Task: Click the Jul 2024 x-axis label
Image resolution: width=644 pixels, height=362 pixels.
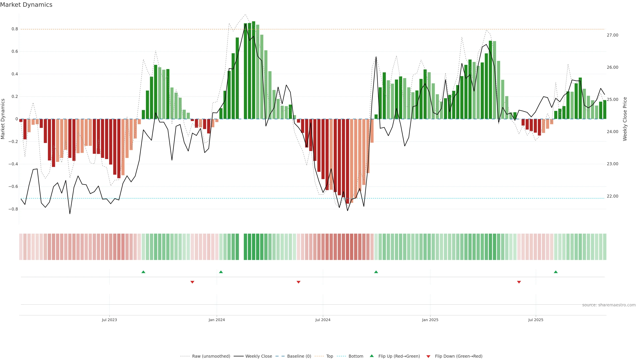Action: pyautogui.click(x=323, y=320)
